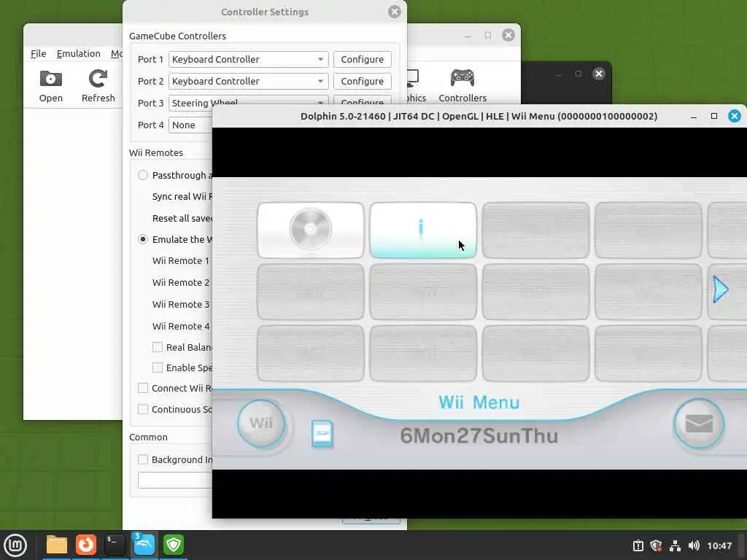Open the Port 2 controller dropdown
This screenshot has height=560, width=747.
(x=248, y=82)
